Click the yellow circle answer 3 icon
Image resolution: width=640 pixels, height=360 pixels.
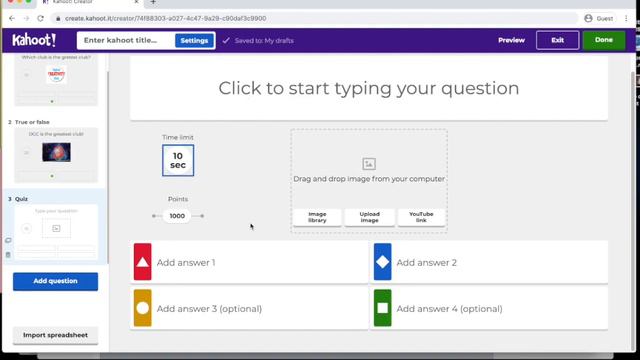[x=142, y=308]
